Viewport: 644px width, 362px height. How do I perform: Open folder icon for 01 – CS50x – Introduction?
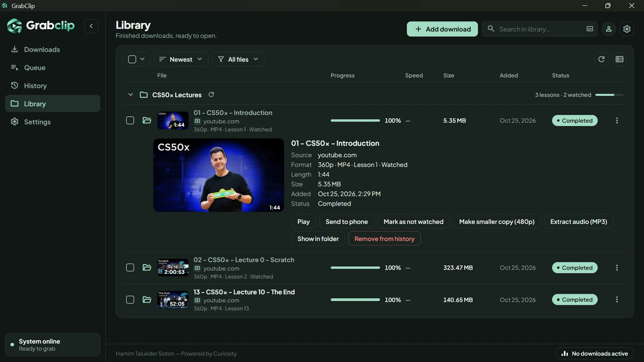tap(147, 121)
